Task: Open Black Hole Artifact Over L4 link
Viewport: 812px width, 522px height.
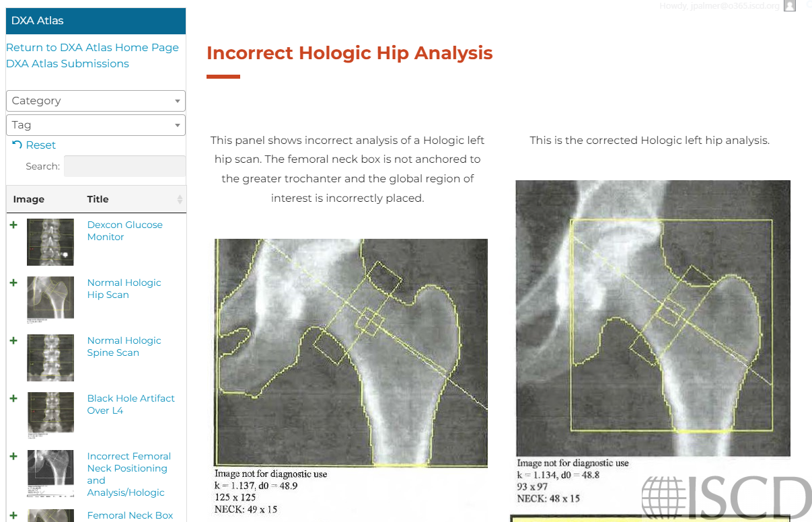Action: (131, 404)
